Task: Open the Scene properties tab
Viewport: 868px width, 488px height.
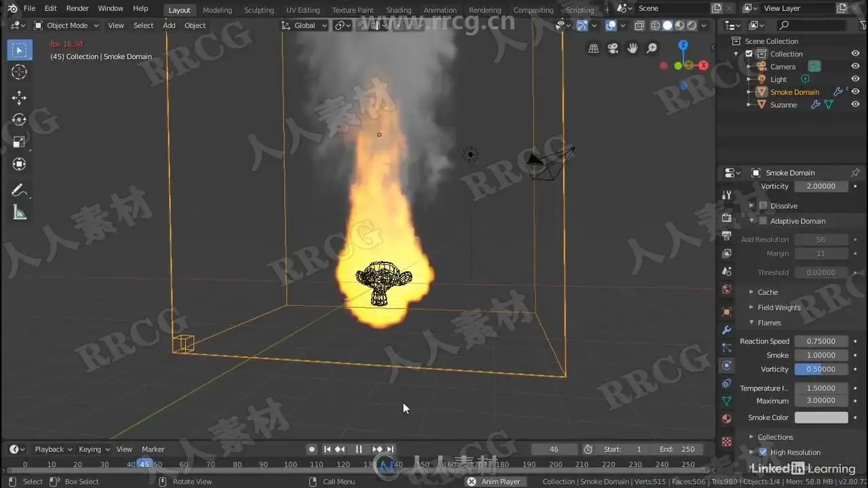Action: 727,271
